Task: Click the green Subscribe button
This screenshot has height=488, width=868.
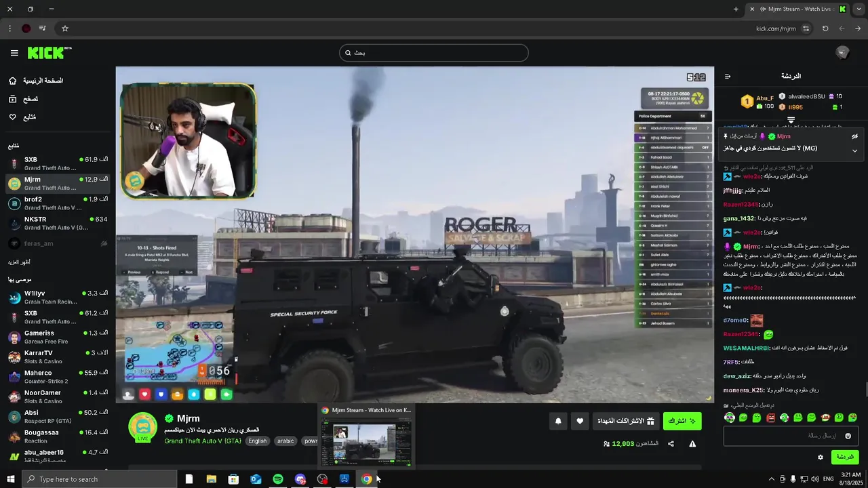Action: tap(682, 421)
